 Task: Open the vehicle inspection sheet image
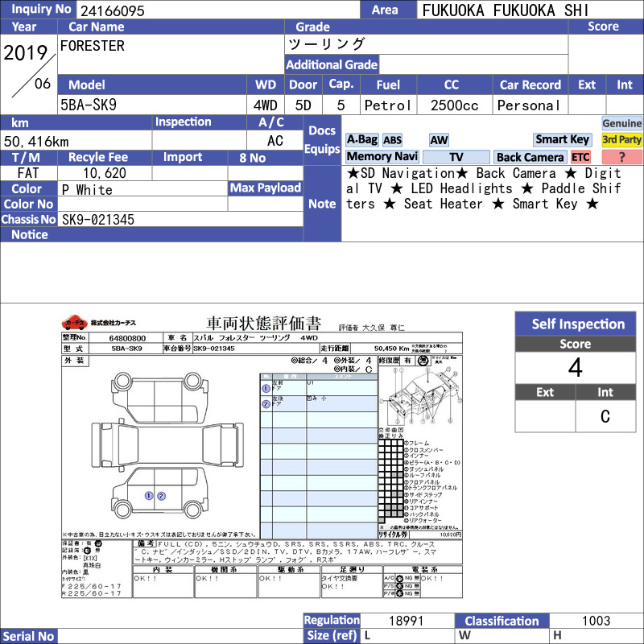(x=262, y=456)
